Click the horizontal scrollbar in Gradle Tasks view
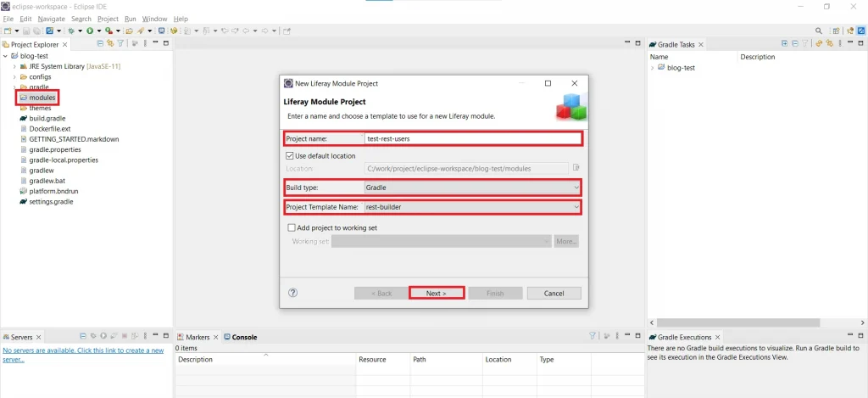Viewport: 868px width, 398px height. click(x=738, y=322)
